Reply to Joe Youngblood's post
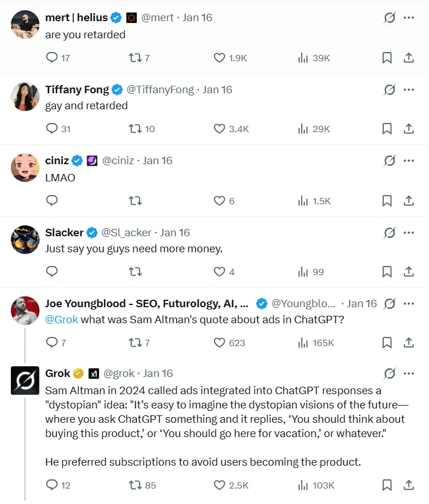The width and height of the screenshot is (429, 504). click(51, 343)
